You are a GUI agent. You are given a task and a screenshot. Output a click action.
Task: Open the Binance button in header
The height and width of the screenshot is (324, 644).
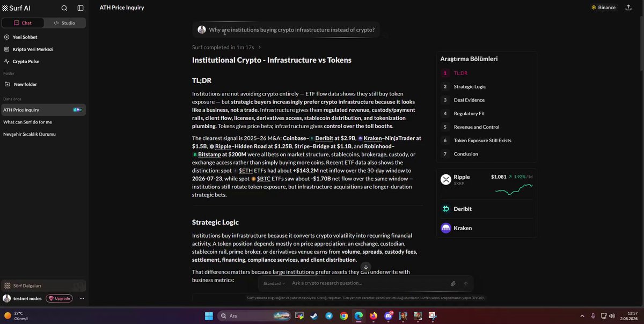point(603,8)
